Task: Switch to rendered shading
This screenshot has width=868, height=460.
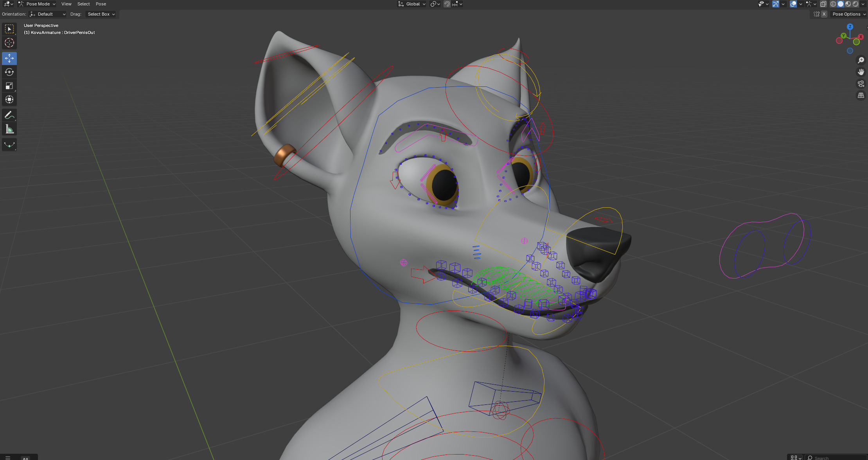Action: point(855,4)
